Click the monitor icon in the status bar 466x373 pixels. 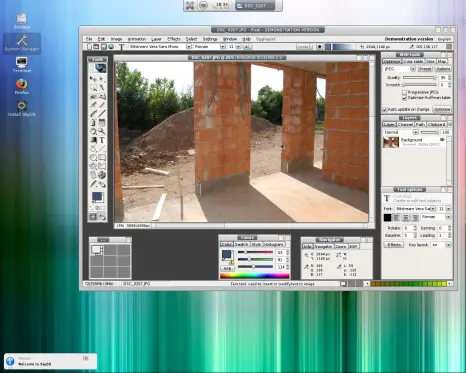[343, 284]
